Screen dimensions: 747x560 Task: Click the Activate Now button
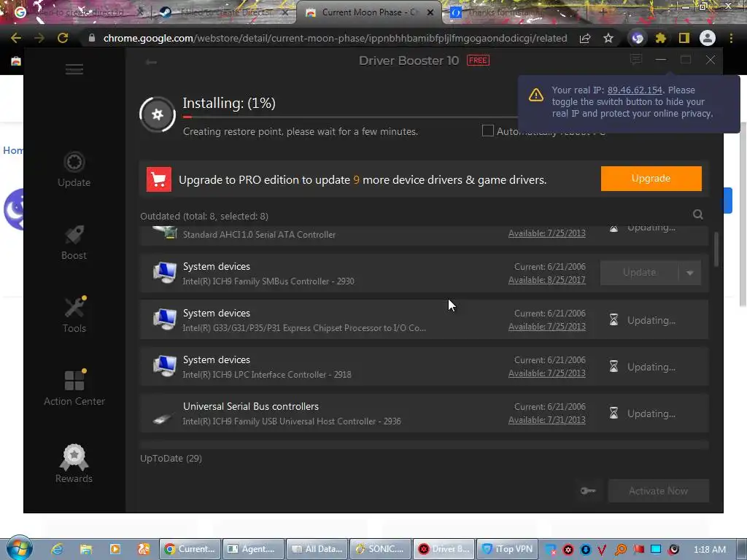point(658,491)
